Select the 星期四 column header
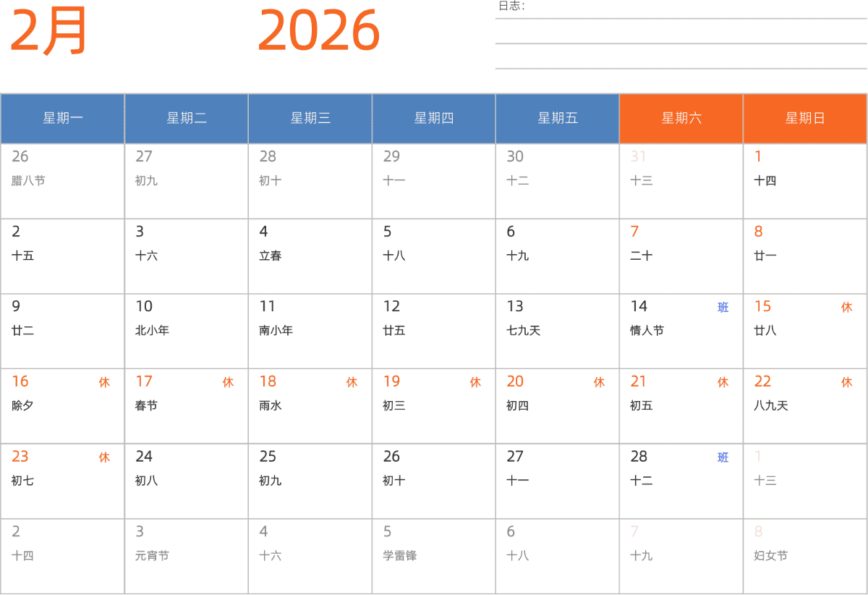 click(x=434, y=118)
